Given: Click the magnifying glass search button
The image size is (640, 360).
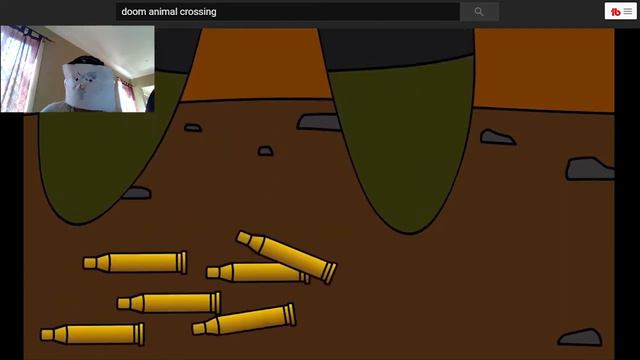Looking at the screenshot, I should click(x=479, y=11).
